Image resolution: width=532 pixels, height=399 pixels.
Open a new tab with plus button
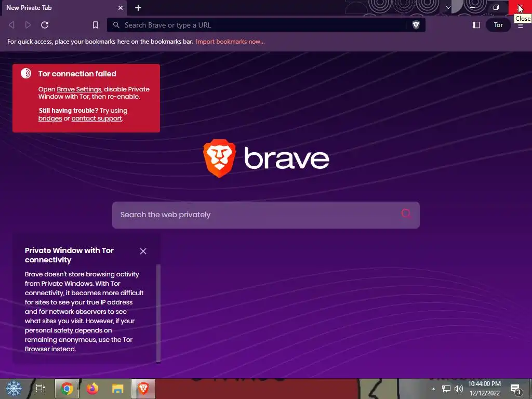click(138, 8)
